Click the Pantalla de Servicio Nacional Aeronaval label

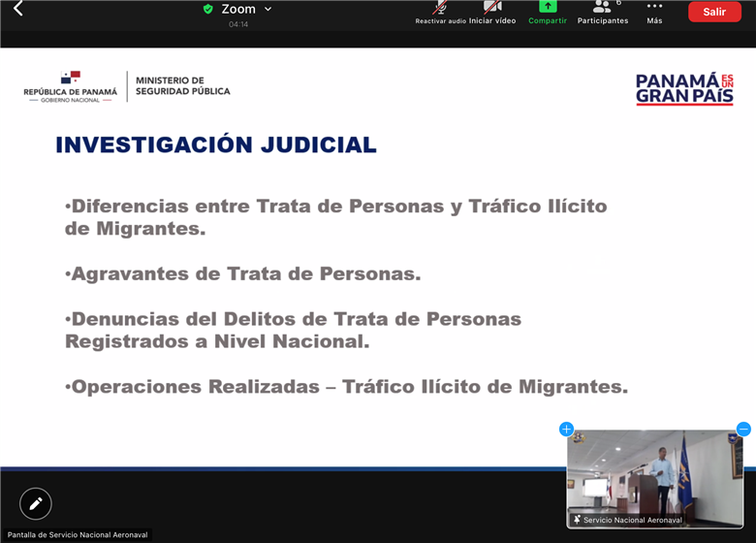[x=78, y=535]
